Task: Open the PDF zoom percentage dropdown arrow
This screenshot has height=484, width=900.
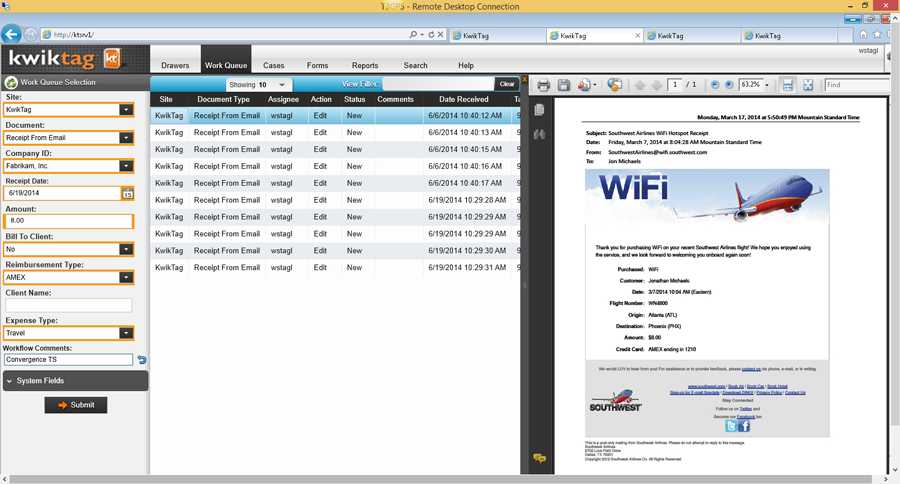Action: [x=767, y=85]
